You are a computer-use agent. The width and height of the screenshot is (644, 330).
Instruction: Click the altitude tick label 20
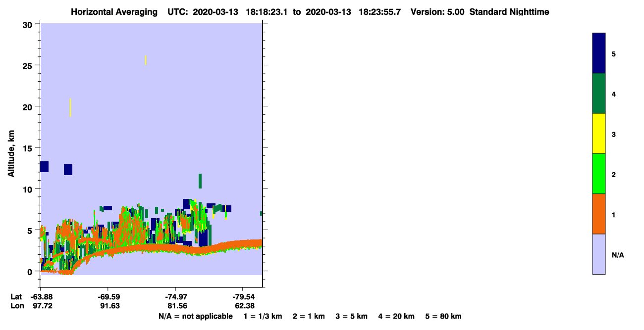click(28, 107)
